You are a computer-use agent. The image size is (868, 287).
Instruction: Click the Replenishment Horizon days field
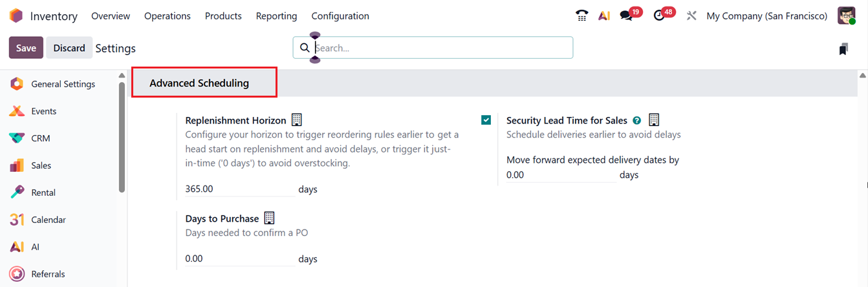tap(239, 189)
